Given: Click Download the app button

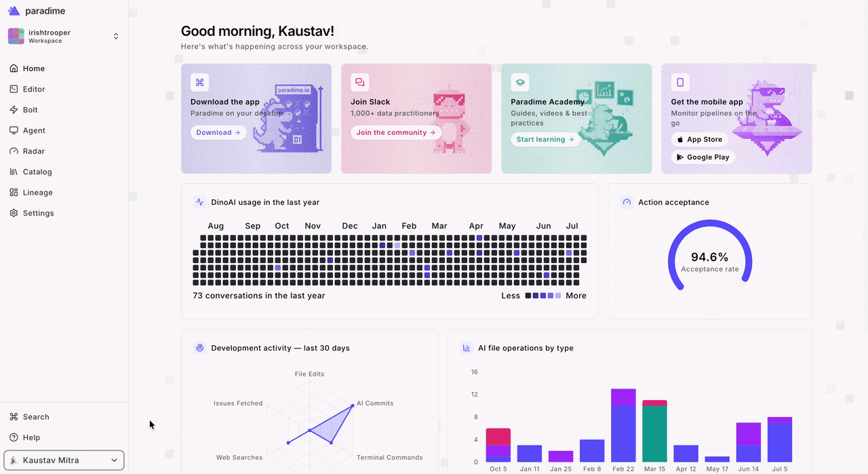Looking at the screenshot, I should pos(218,132).
